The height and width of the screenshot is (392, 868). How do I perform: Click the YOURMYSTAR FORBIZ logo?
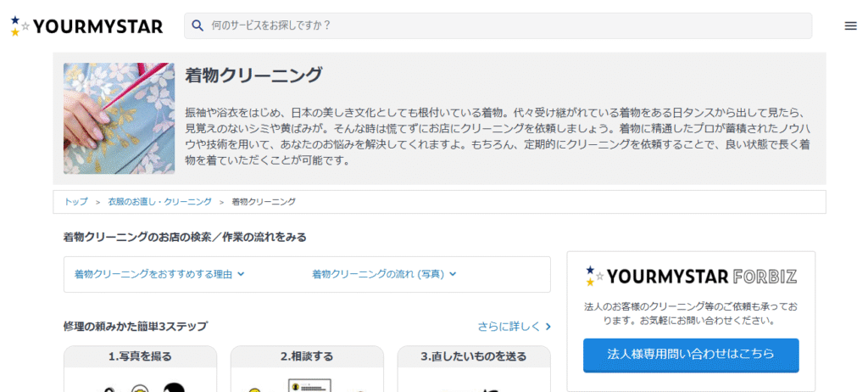point(690,277)
